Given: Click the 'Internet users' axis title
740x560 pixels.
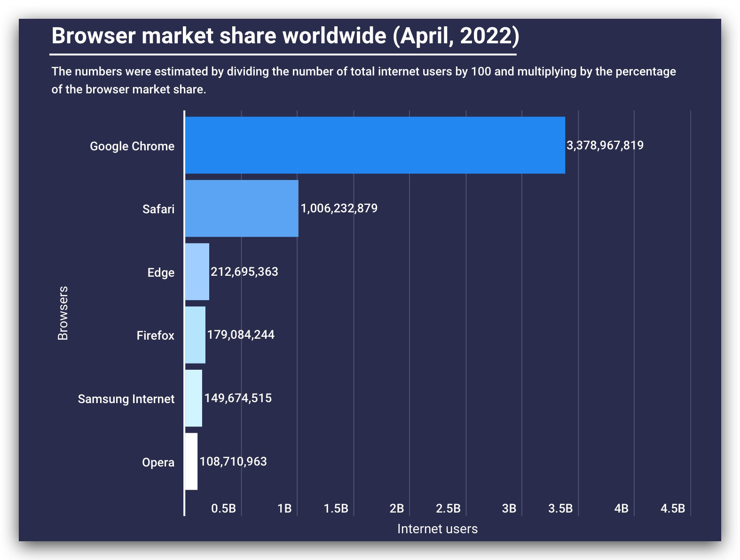Looking at the screenshot, I should tap(437, 529).
